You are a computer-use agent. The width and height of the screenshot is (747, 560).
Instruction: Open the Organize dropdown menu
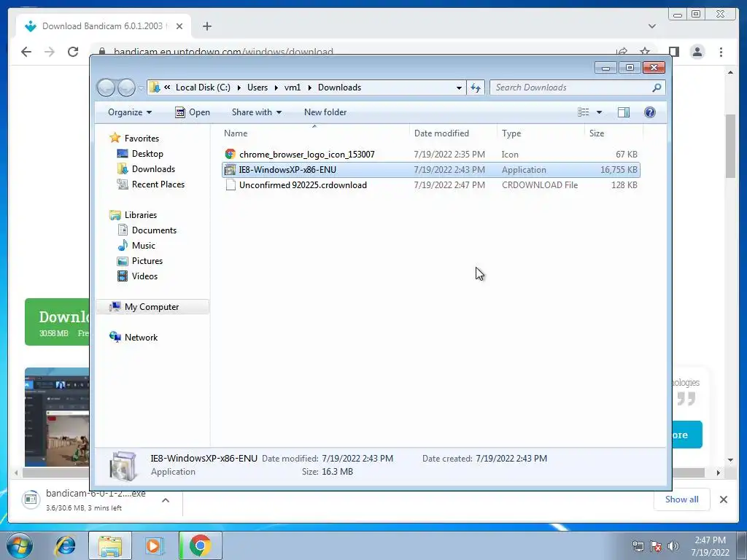(x=130, y=112)
